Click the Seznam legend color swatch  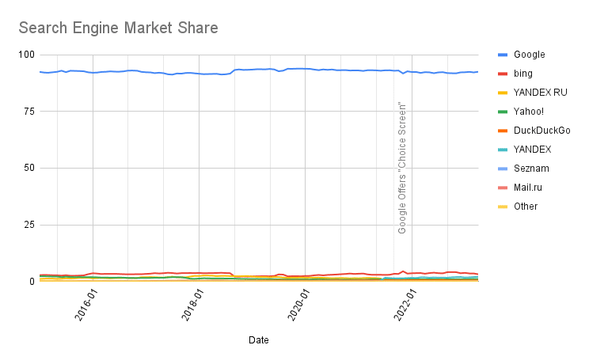coord(501,169)
